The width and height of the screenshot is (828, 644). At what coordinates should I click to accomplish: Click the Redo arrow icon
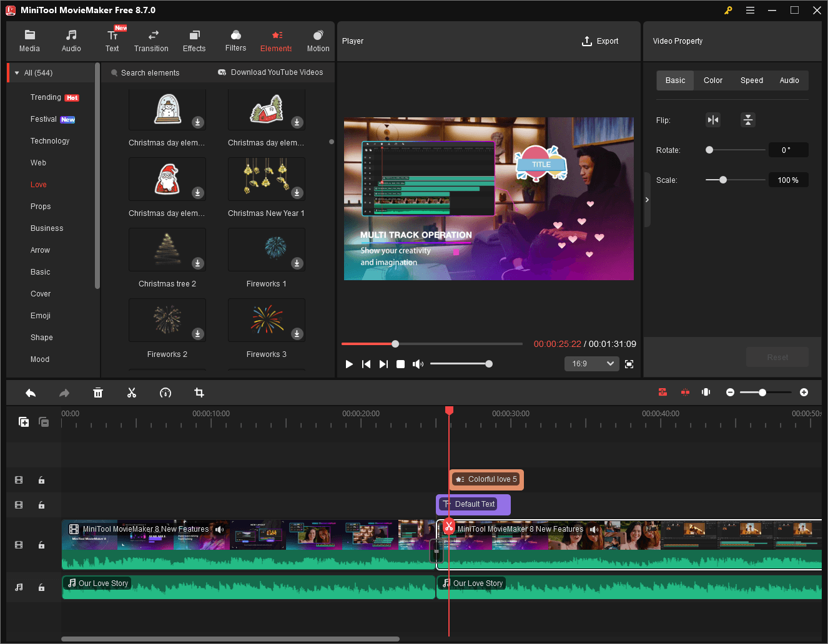64,393
